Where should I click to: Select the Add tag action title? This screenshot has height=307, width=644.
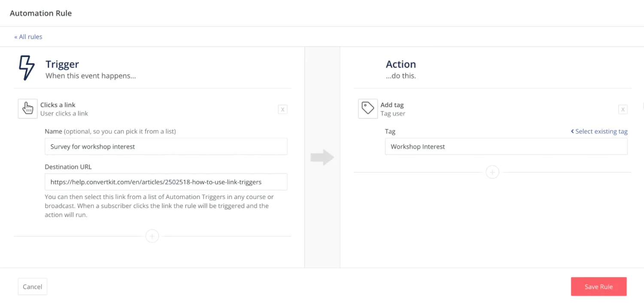[392, 105]
